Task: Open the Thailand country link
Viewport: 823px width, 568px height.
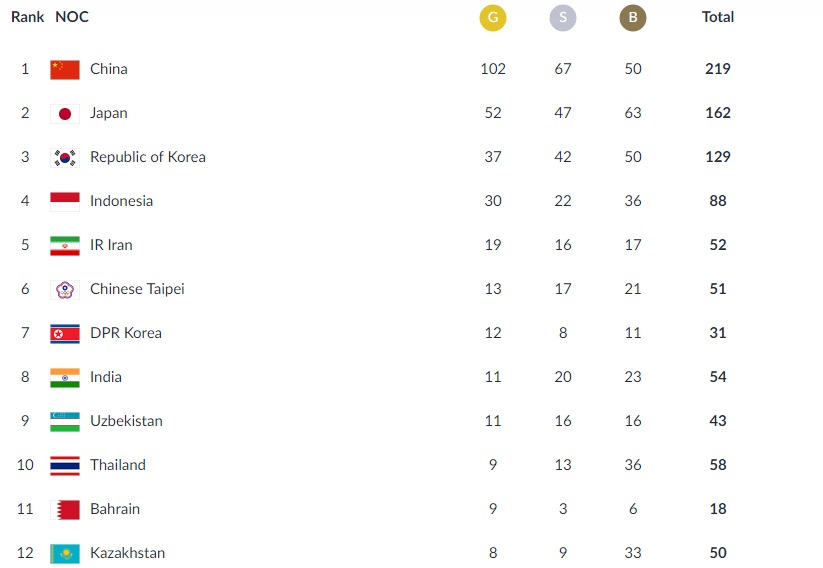Action: click(x=118, y=465)
